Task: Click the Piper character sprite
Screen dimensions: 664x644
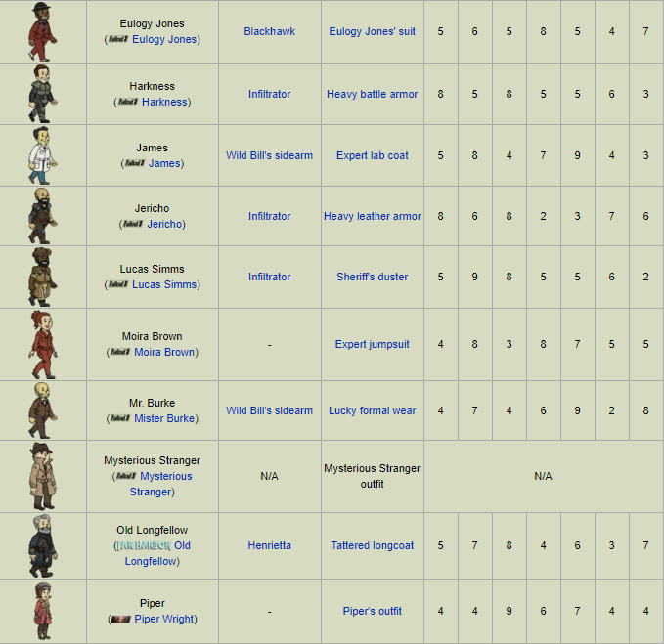Action: point(43,611)
